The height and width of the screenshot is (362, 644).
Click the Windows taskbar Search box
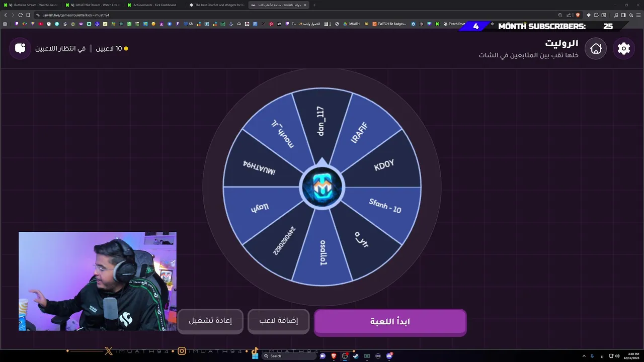click(x=288, y=356)
